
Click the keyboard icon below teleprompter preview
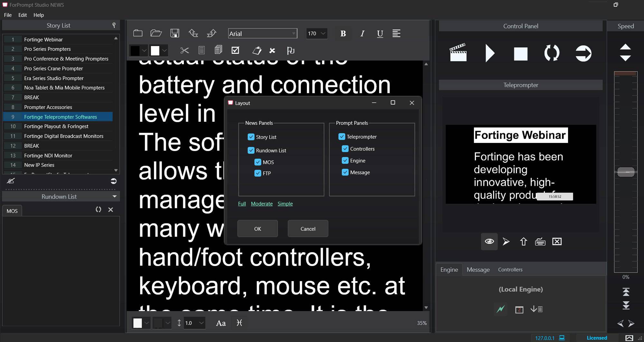coord(540,242)
